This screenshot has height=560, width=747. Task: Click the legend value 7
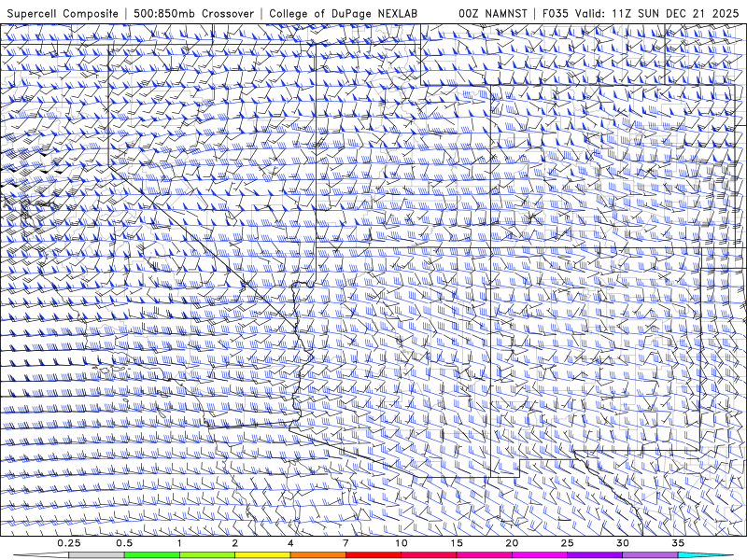[345, 543]
